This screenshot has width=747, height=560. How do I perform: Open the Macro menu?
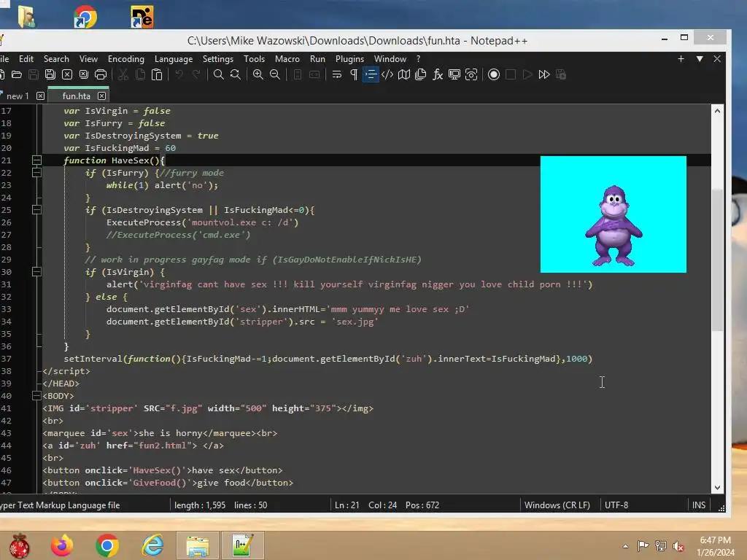point(287,59)
